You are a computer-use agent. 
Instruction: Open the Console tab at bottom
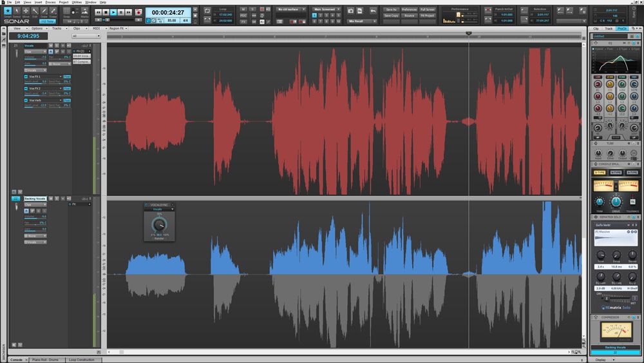(x=17, y=360)
